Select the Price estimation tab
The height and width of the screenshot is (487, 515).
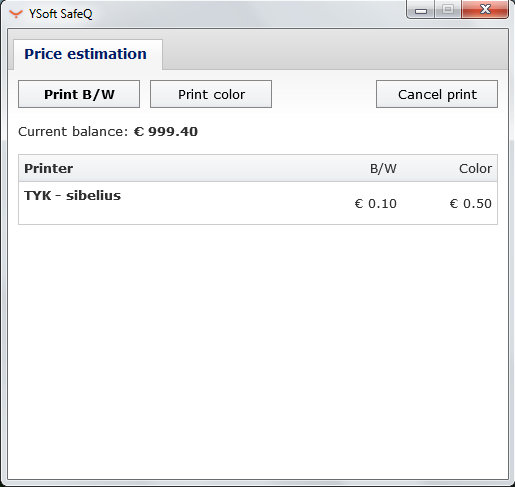point(86,54)
